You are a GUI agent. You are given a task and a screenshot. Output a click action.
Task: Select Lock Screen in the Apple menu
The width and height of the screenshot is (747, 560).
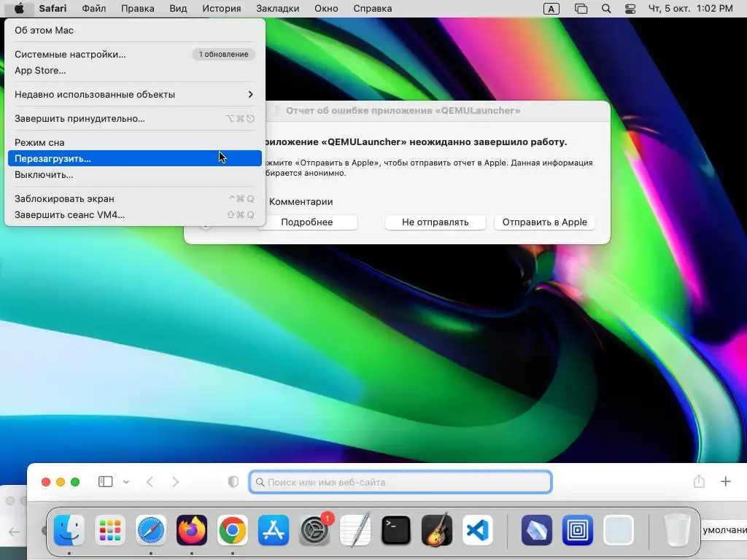pos(135,198)
